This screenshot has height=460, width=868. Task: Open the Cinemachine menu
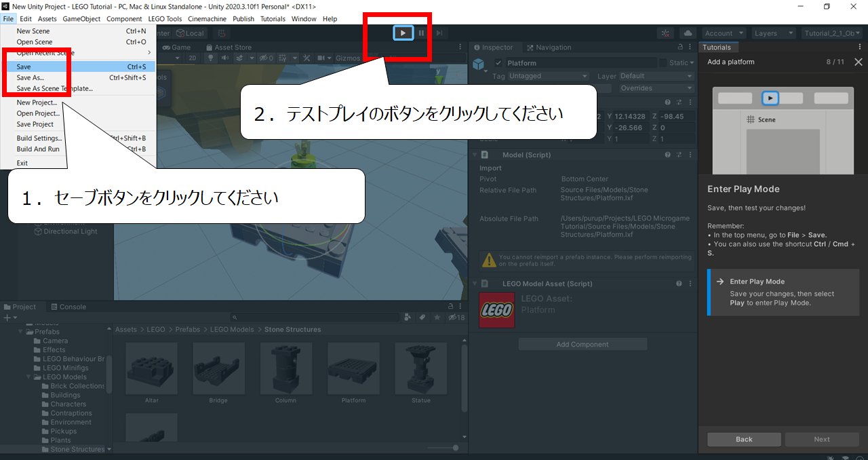click(x=207, y=19)
